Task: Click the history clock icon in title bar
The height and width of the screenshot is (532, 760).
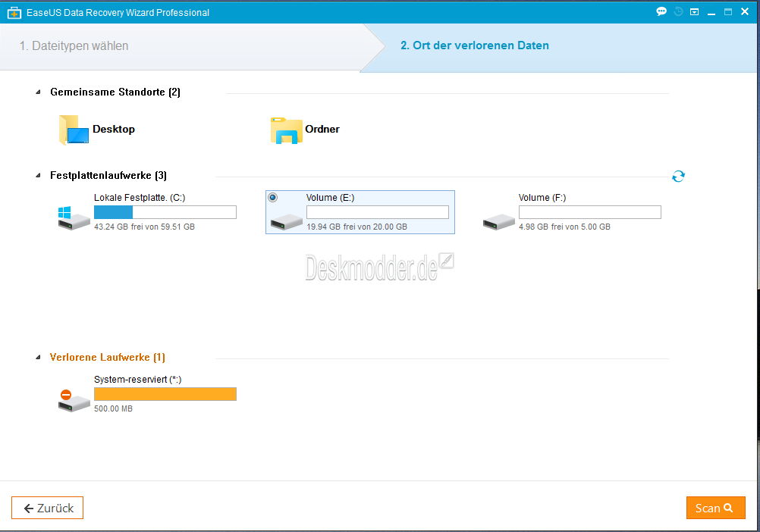Action: coord(679,11)
